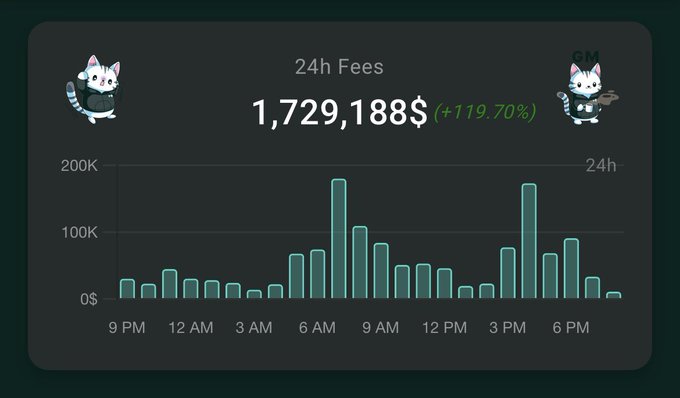Viewport: 680px width, 398px height.
Task: Click the (+119.70%) change percentage
Action: tap(485, 112)
